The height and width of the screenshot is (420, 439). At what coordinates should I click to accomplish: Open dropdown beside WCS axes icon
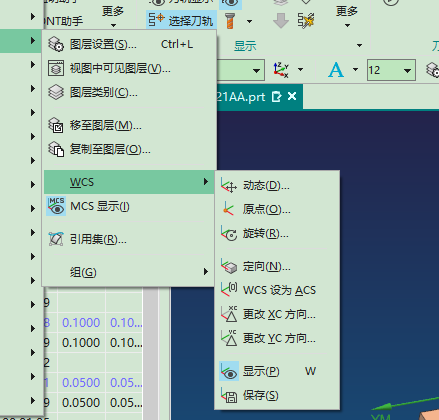pos(300,70)
